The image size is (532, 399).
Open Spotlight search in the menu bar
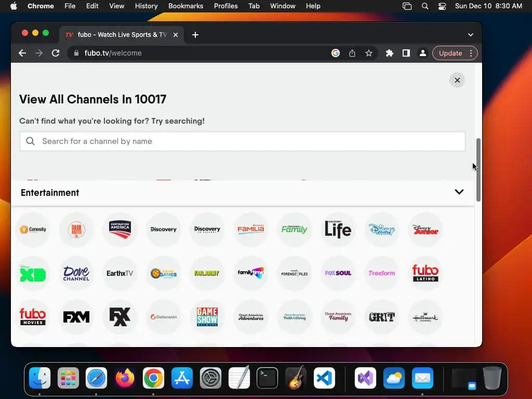tap(425, 6)
